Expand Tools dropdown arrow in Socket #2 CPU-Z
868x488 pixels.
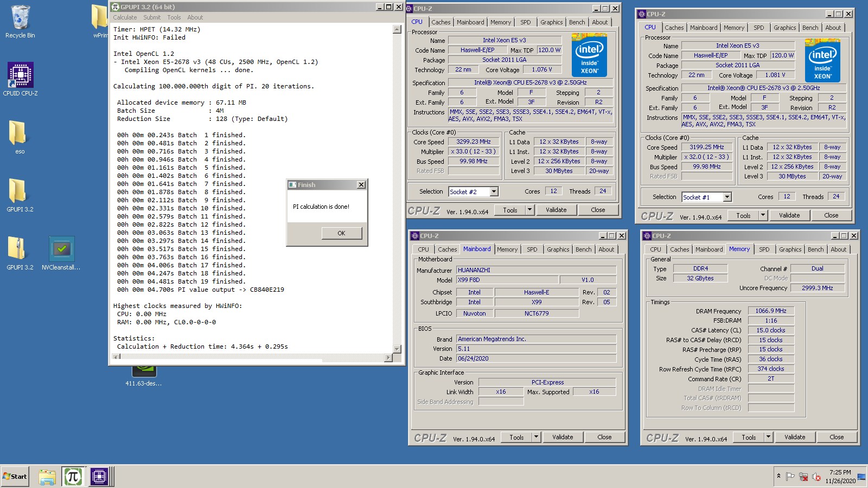click(530, 210)
